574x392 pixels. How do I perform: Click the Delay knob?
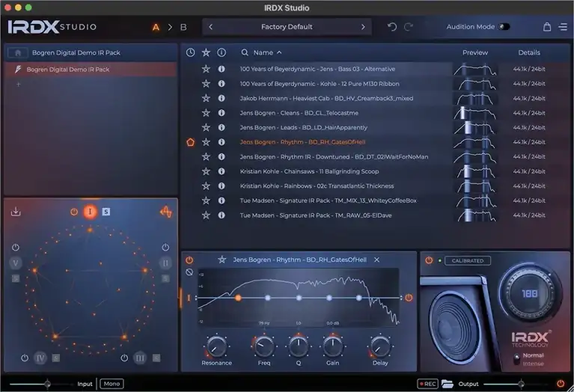pos(380,346)
